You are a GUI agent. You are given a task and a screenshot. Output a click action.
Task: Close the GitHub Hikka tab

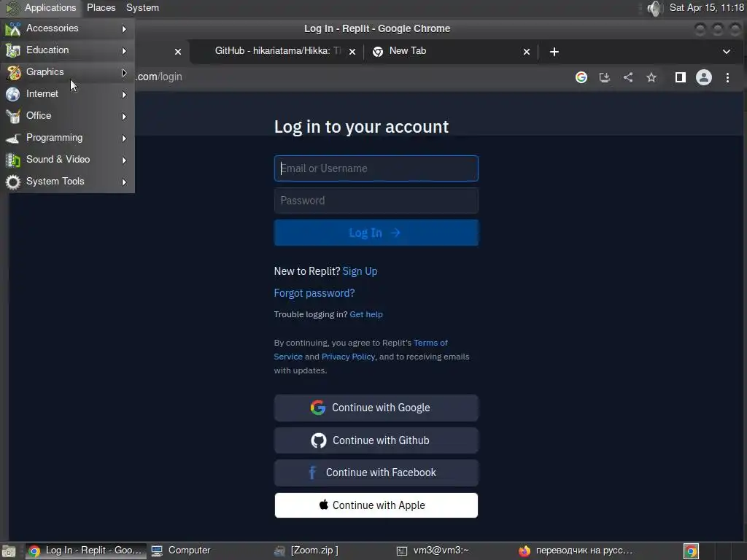[x=352, y=52]
